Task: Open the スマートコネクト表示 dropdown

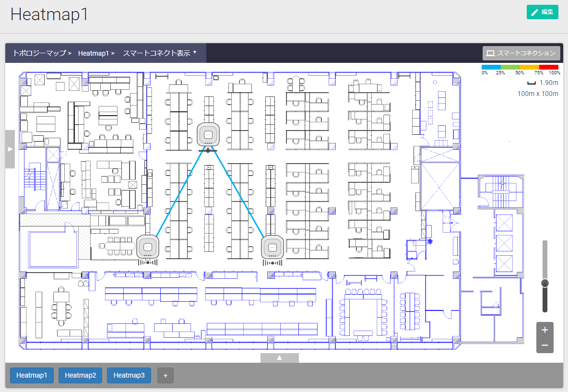Action: 160,53
